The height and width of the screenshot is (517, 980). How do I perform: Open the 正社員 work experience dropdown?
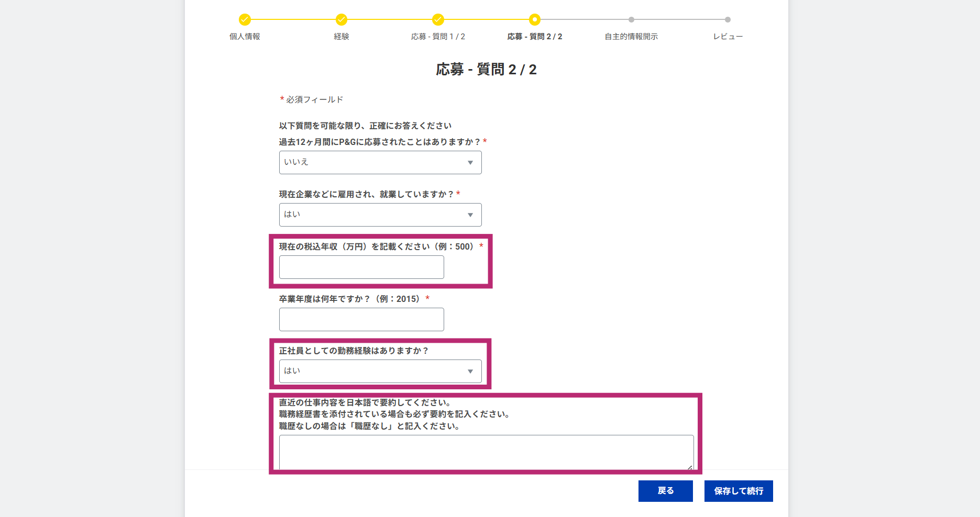tap(380, 371)
